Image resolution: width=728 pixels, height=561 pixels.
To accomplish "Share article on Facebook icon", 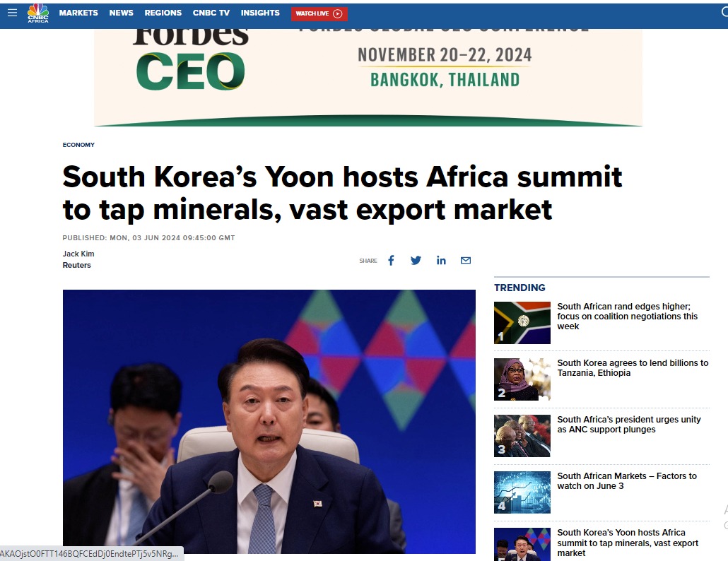I will coord(391,260).
